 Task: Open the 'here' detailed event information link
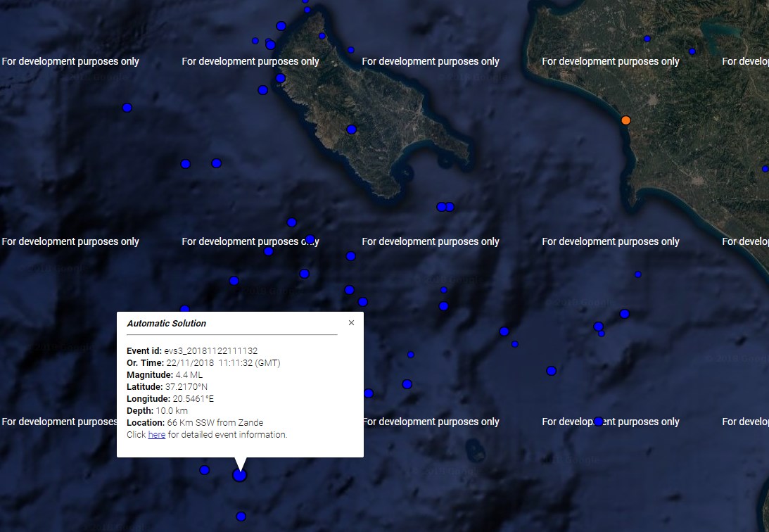tap(156, 435)
